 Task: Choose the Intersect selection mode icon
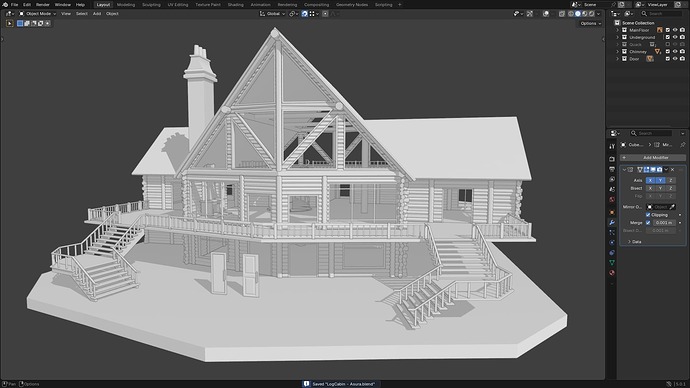48,23
